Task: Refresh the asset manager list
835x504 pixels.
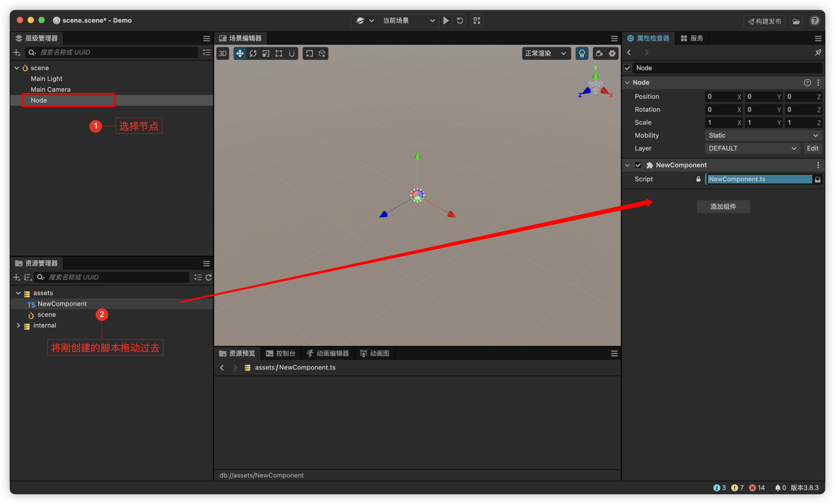Action: click(x=208, y=277)
